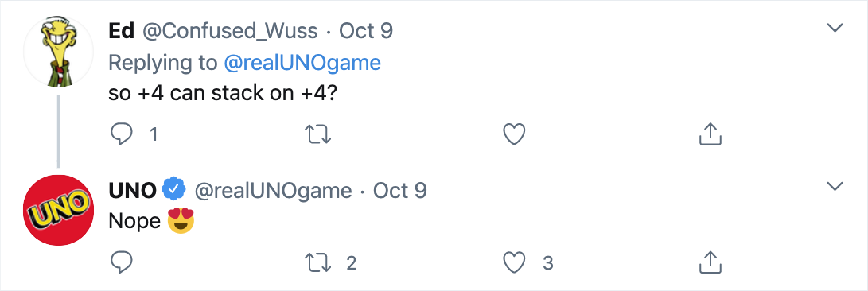Like Ed's tweet with the heart

click(x=514, y=134)
